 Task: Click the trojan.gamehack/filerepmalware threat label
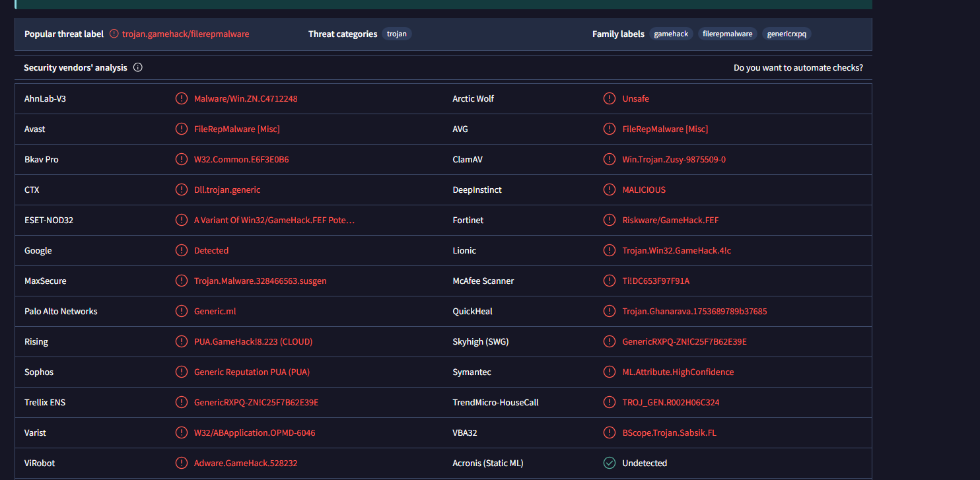(x=186, y=34)
